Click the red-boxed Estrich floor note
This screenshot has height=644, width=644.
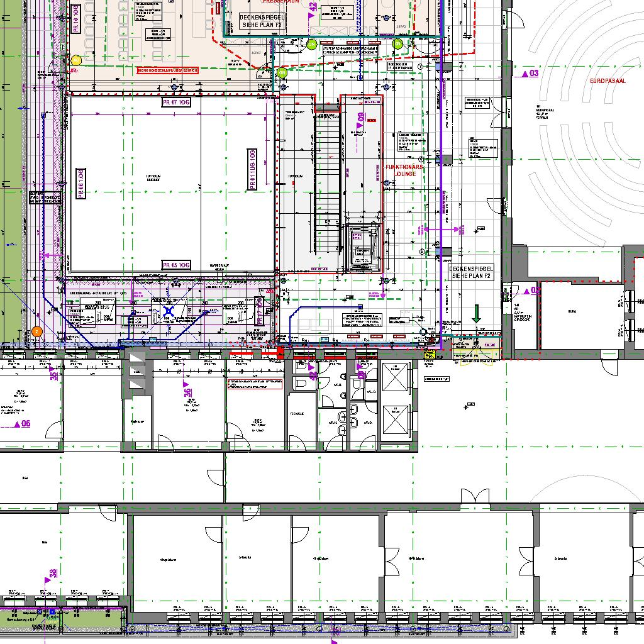pyautogui.click(x=167, y=70)
